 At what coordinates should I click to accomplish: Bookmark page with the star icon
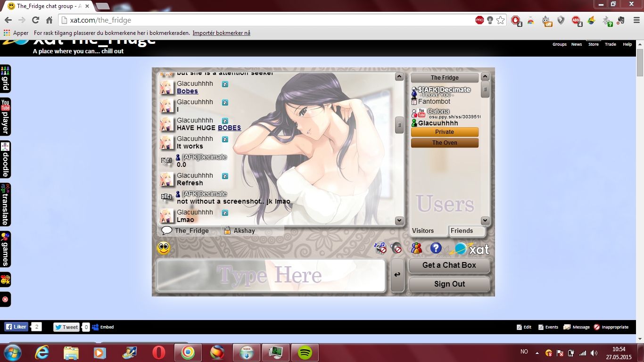coord(501,20)
